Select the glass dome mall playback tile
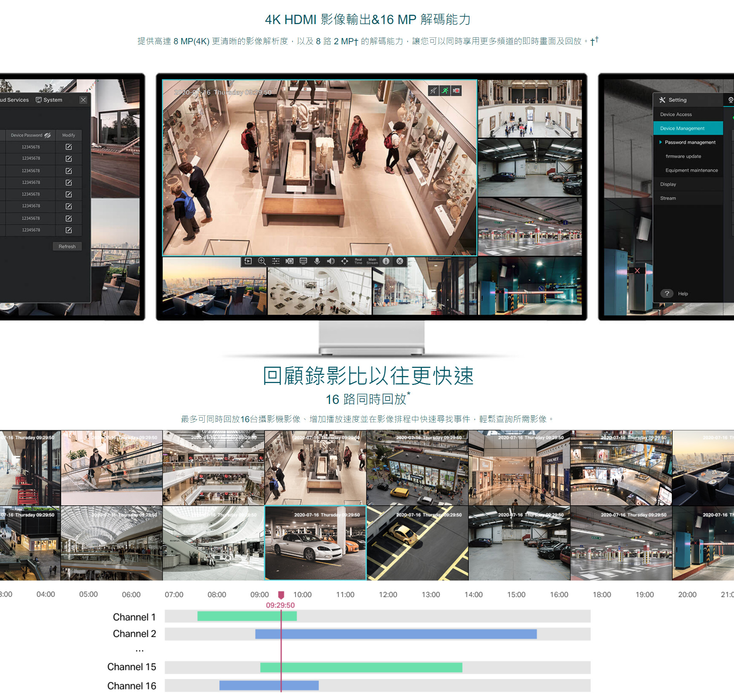The width and height of the screenshot is (734, 700). [111, 543]
